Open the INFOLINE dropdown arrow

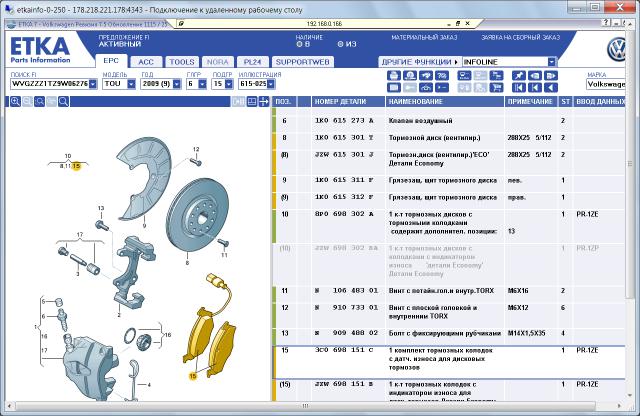click(x=551, y=62)
